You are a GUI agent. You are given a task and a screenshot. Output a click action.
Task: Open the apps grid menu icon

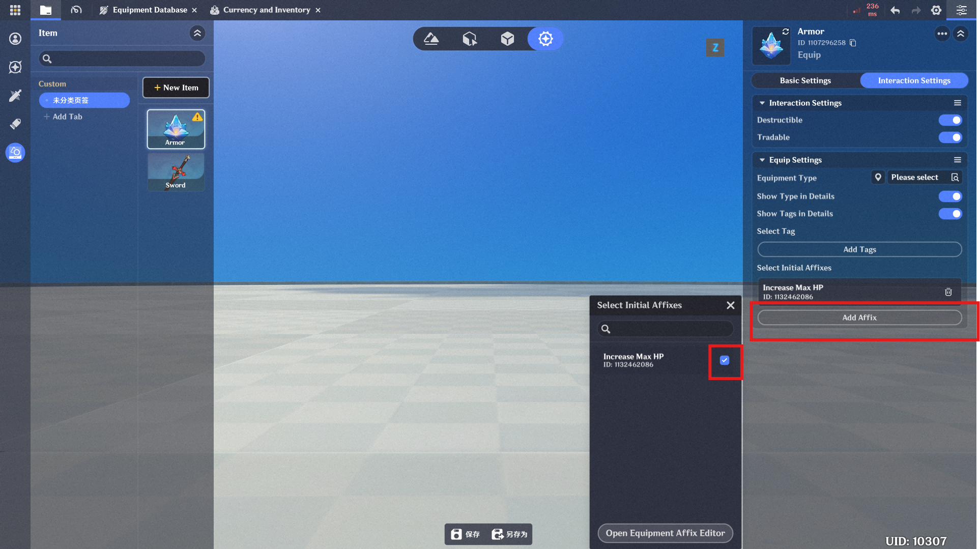pos(15,10)
